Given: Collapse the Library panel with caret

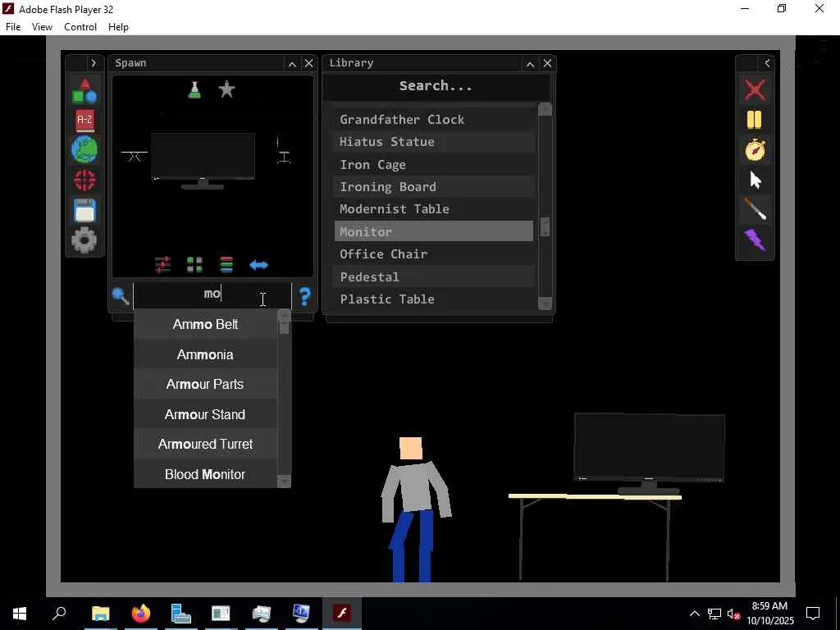Looking at the screenshot, I should point(530,63).
